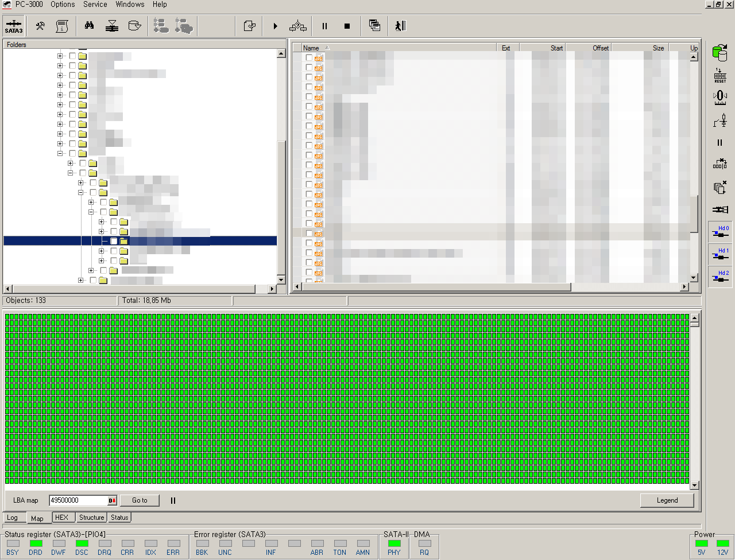Screen dimensions: 735x560
Task: Click the sector skip icon in sidebar
Action: pyautogui.click(x=720, y=165)
